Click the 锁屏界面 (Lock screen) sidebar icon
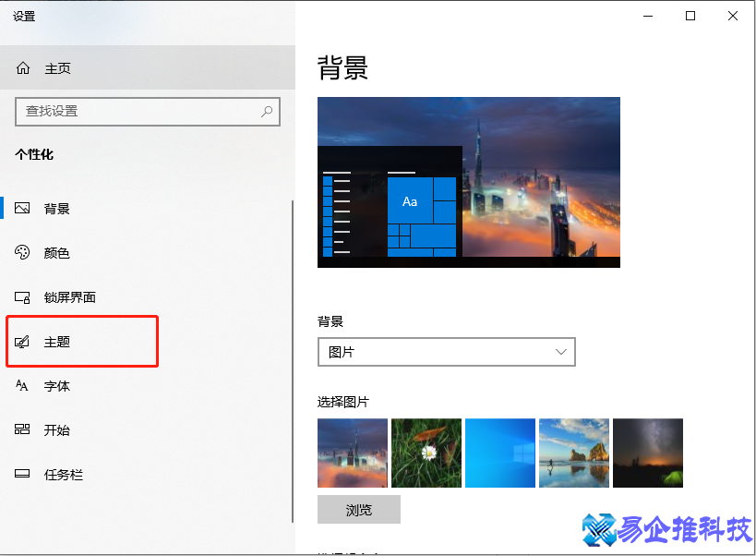Viewport: 756px width, 556px height. [22, 296]
